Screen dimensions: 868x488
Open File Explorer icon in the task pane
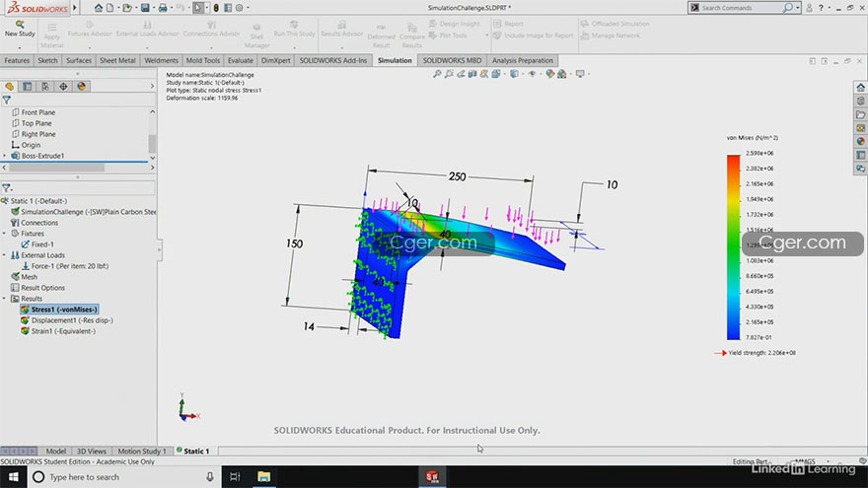860,114
